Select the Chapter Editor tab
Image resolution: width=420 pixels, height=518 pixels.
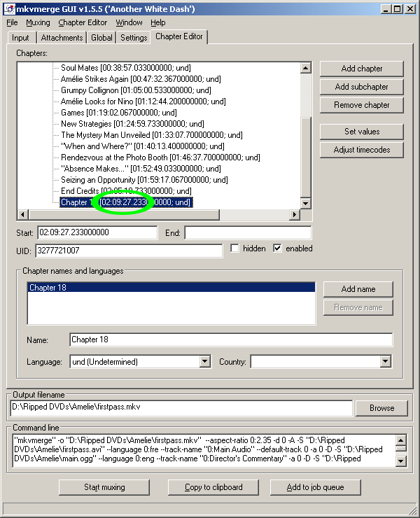pyautogui.click(x=178, y=36)
